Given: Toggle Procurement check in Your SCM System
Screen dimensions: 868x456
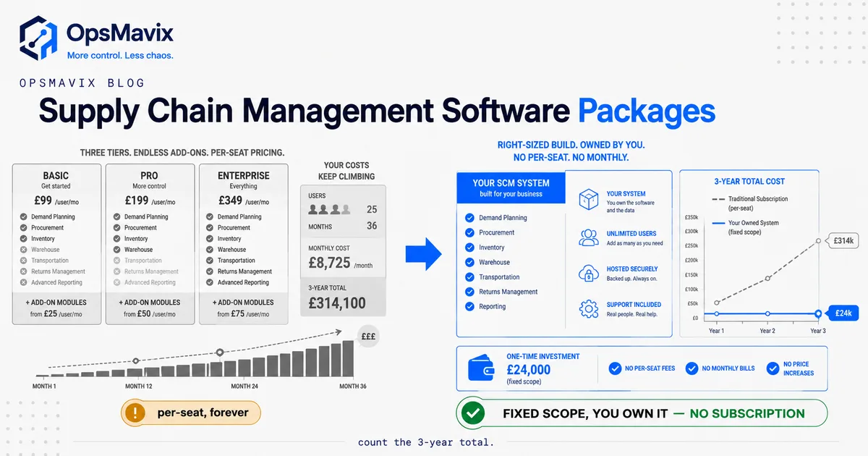Looking at the screenshot, I should pos(470,232).
